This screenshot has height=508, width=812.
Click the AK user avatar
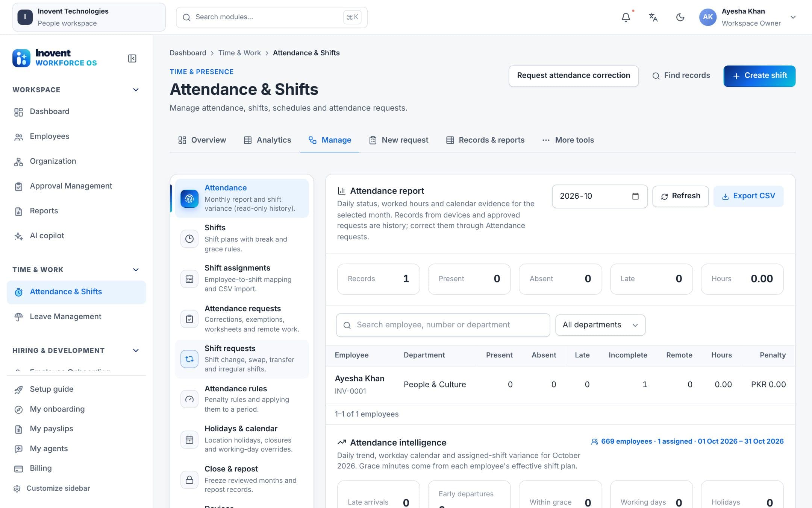coord(707,17)
